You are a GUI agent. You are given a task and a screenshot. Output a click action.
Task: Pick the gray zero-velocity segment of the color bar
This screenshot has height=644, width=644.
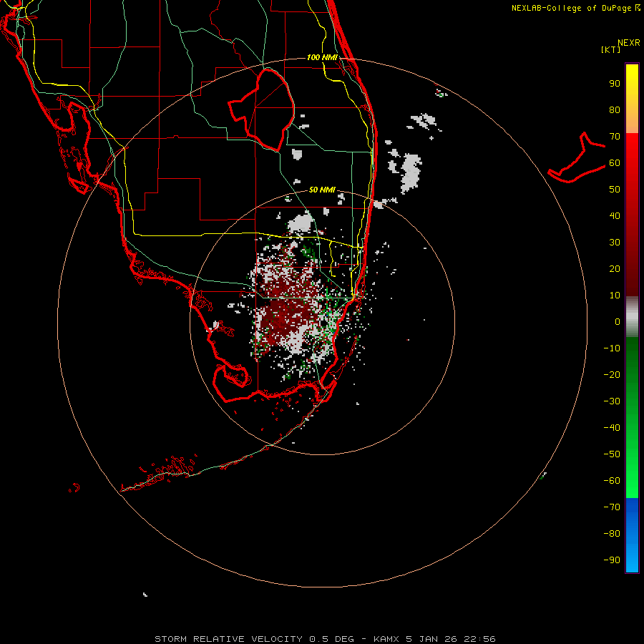click(x=632, y=317)
